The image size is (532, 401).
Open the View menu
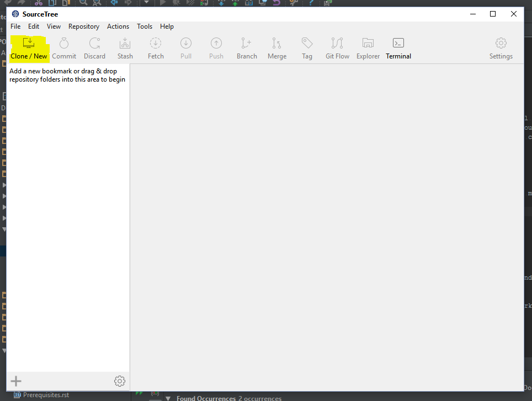pos(54,26)
